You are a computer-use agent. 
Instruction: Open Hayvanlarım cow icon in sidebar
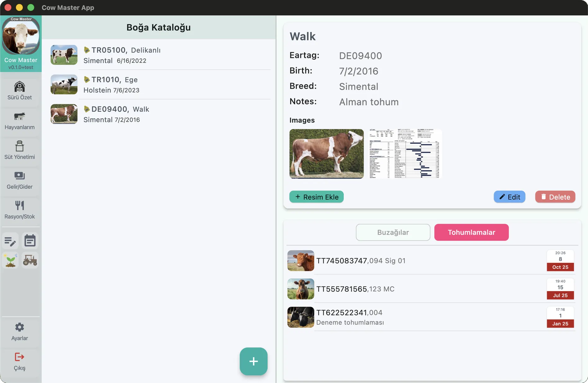coord(20,117)
